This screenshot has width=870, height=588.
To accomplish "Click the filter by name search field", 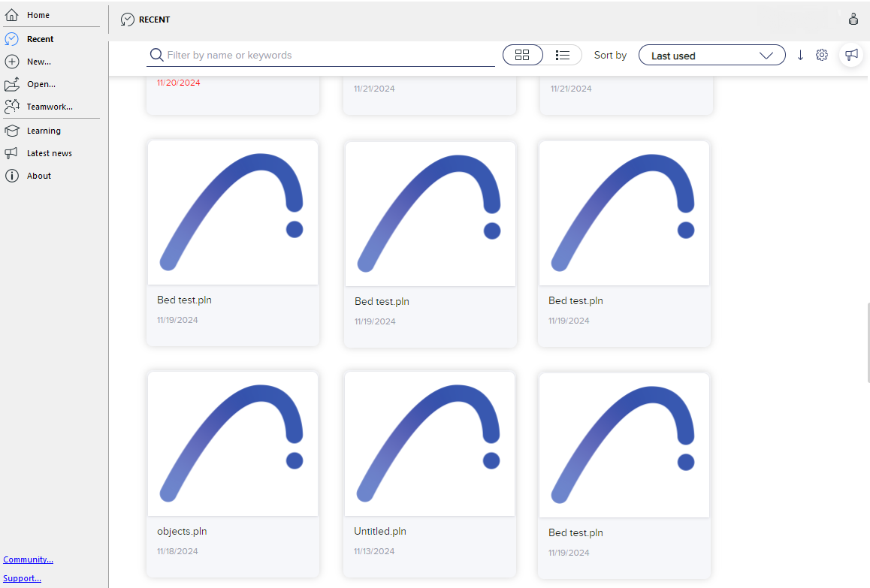I will pyautogui.click(x=323, y=55).
